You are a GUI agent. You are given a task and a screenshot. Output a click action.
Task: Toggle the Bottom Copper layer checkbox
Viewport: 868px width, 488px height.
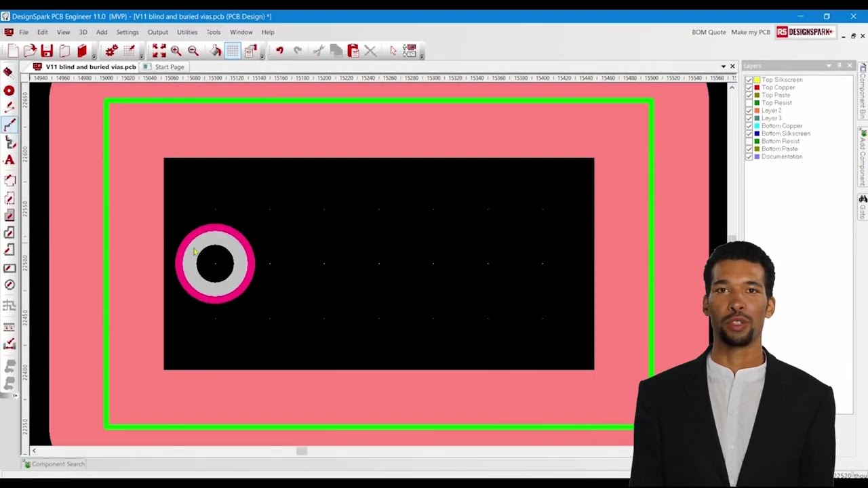(x=749, y=126)
